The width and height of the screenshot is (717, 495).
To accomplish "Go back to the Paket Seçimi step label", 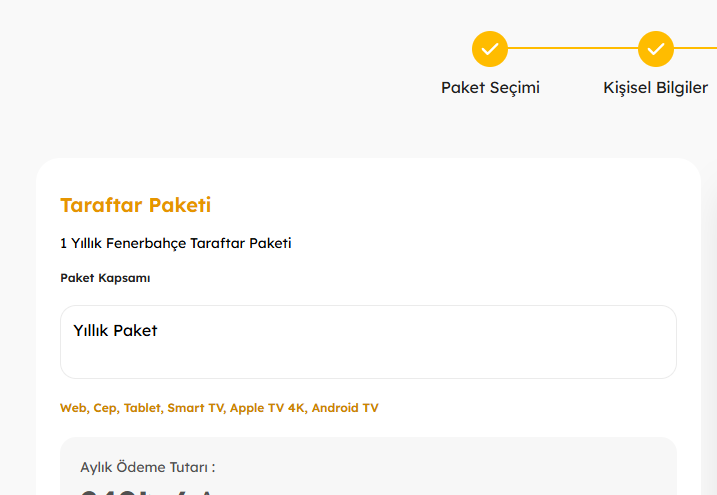I will 490,87.
